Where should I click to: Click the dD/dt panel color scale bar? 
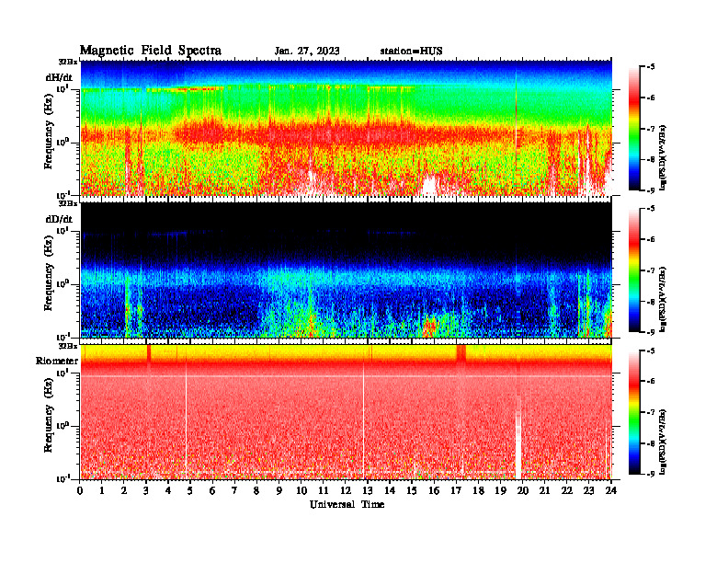[x=633, y=270]
